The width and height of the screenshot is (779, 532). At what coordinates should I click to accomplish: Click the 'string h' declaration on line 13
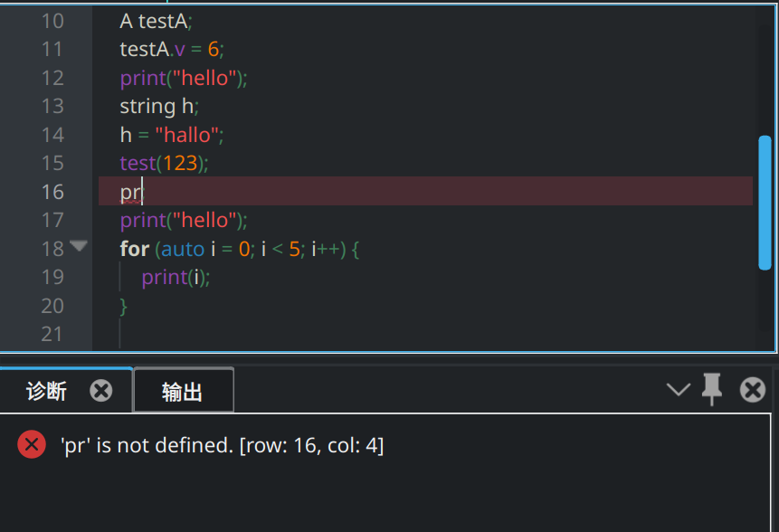coord(157,106)
